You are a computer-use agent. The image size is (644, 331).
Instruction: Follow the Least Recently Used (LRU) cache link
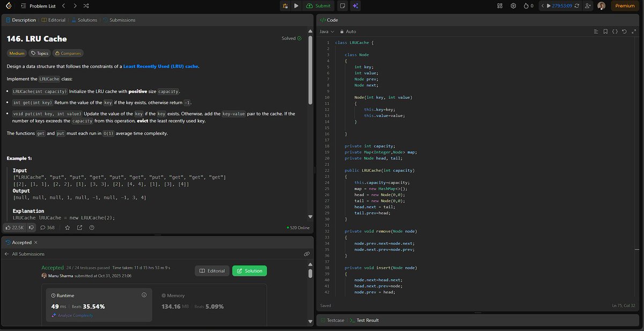tap(160, 66)
